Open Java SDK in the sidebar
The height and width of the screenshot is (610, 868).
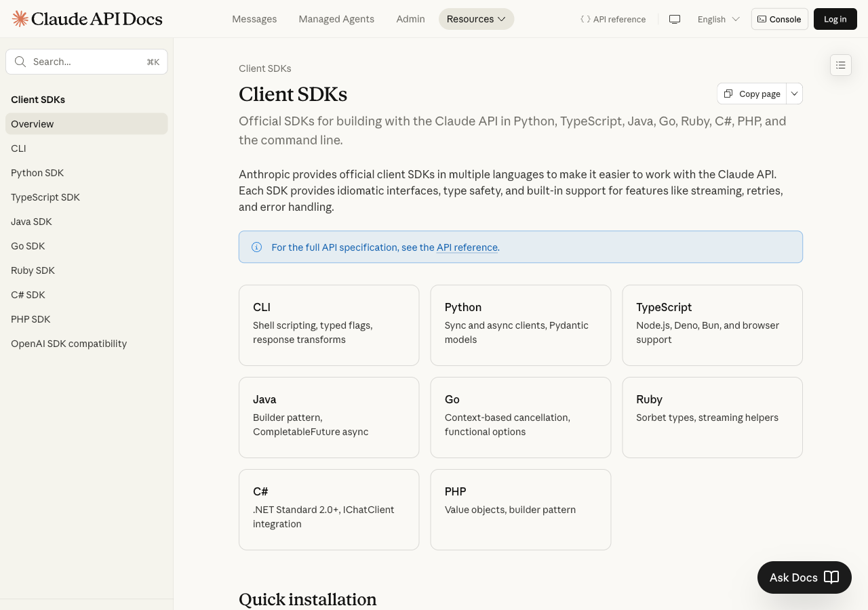[x=87, y=222]
